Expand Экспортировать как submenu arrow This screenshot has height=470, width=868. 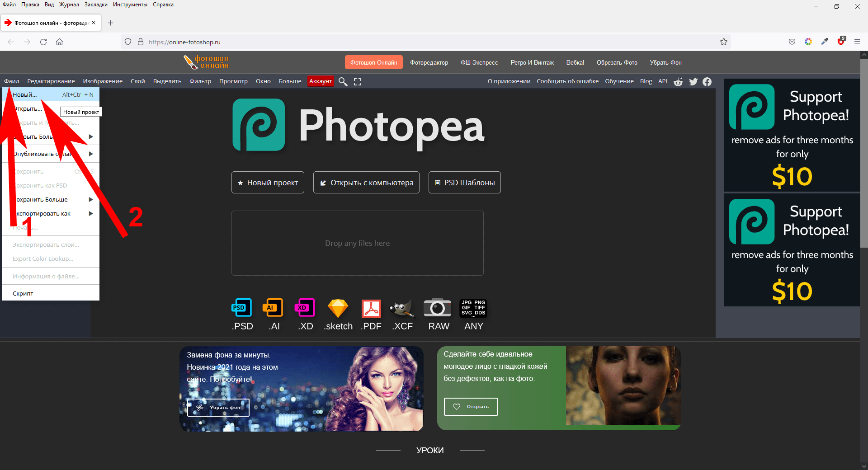[91, 214]
